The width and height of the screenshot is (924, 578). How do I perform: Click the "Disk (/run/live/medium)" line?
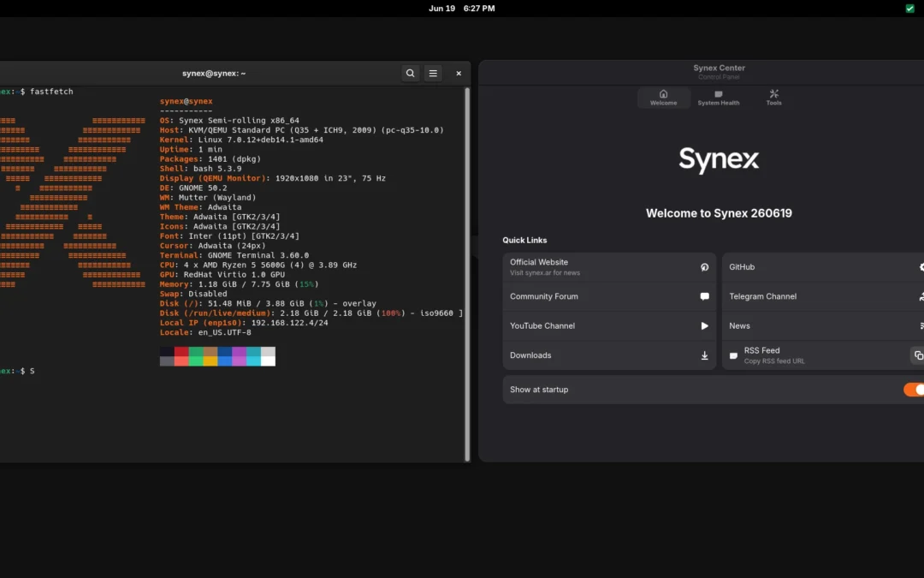coord(311,313)
